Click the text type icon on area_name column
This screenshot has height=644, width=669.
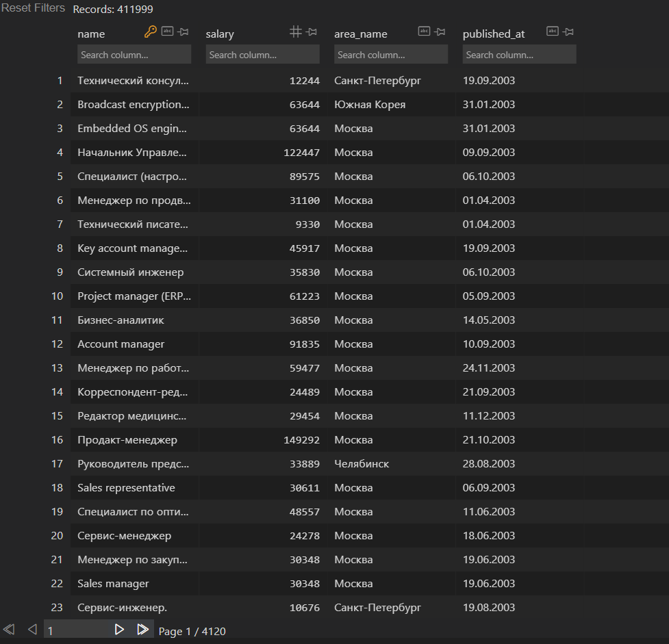[424, 31]
